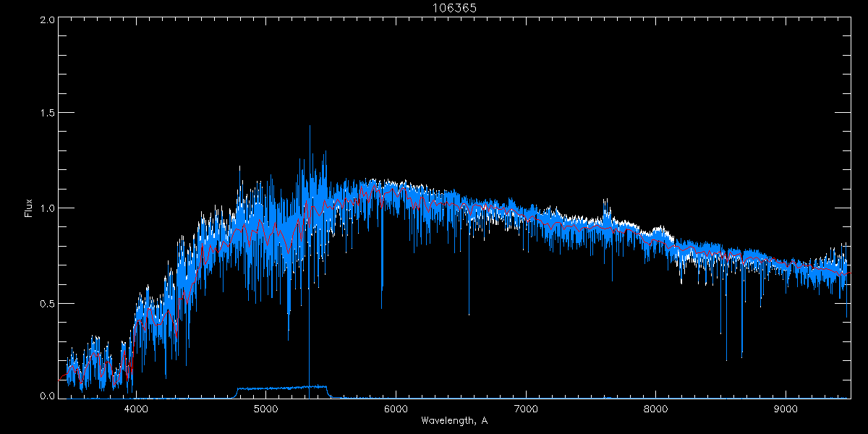Click the raised plateau of the bottom blue curve
The width and height of the screenshot is (868, 434).
[x=282, y=388]
